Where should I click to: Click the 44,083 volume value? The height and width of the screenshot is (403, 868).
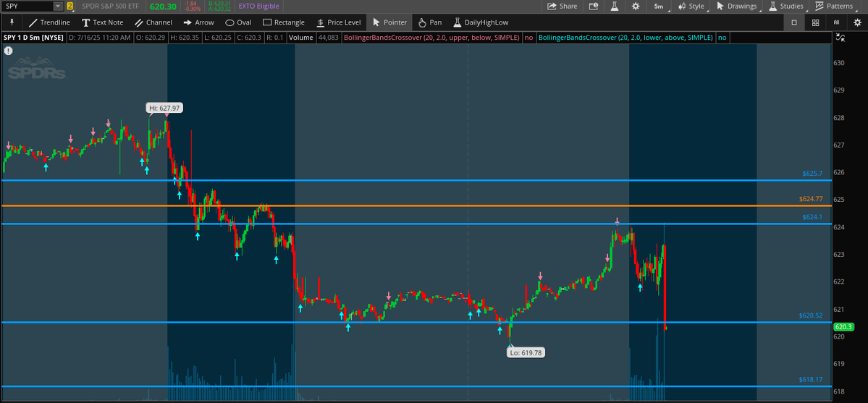328,38
